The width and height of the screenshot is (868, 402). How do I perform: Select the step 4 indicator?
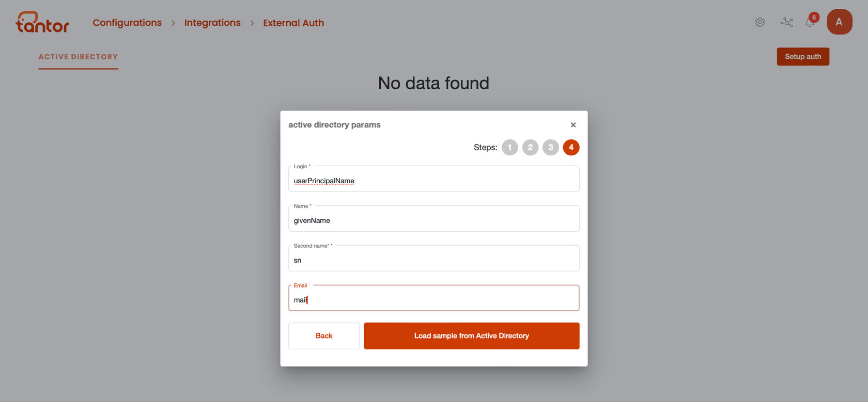click(x=571, y=148)
